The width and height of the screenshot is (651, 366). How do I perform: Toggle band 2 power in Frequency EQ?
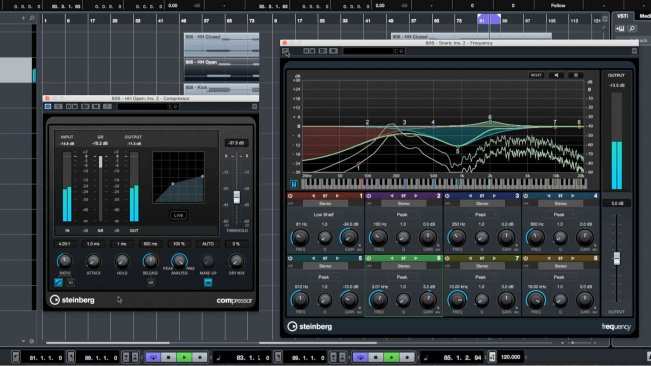(369, 196)
